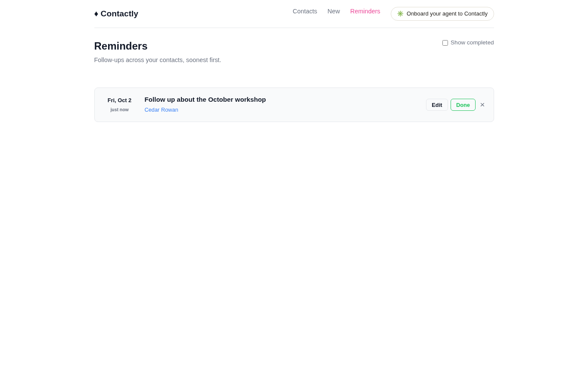
Task: Click the green sparkle icon in the onboard button
Action: pyautogui.click(x=400, y=14)
